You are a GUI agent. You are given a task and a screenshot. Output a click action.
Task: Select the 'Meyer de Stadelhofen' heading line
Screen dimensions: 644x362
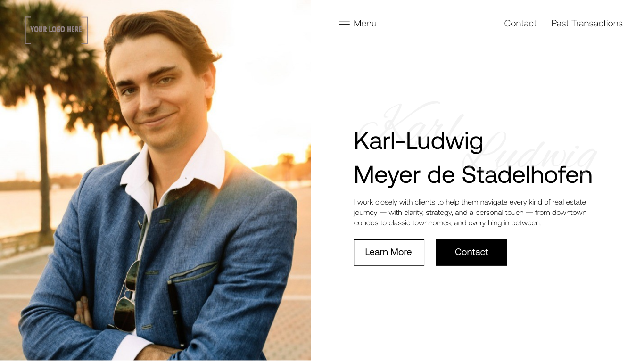(473, 175)
